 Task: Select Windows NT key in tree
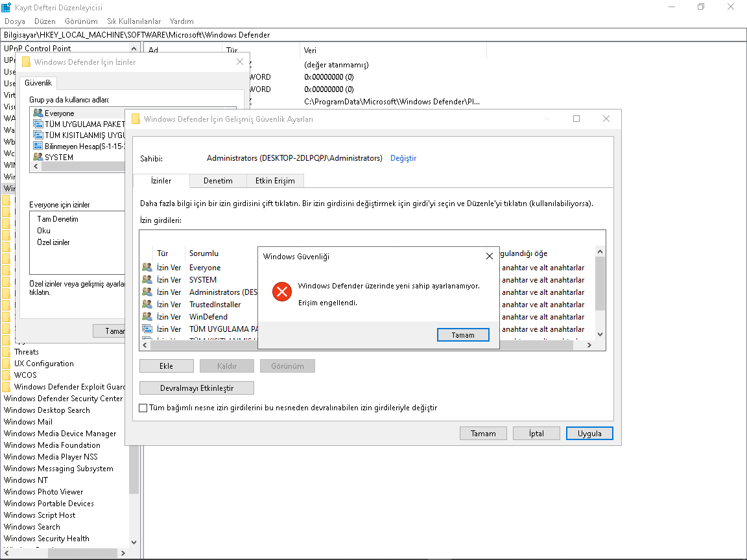click(26, 480)
